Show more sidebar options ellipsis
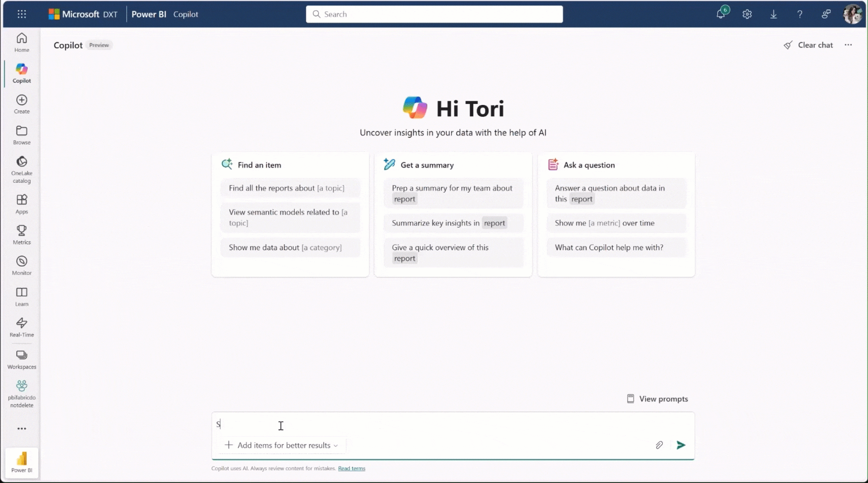868x483 pixels. (22, 428)
